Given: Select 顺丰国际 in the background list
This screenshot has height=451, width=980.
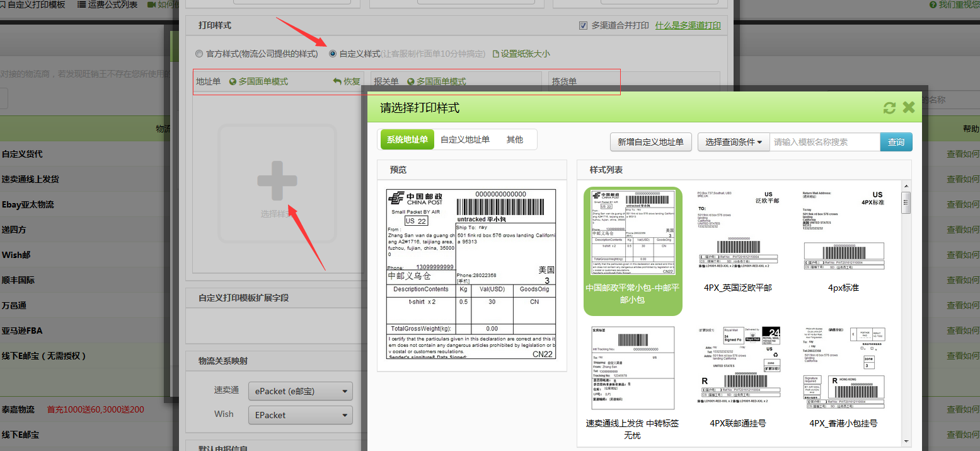Looking at the screenshot, I should tap(18, 280).
